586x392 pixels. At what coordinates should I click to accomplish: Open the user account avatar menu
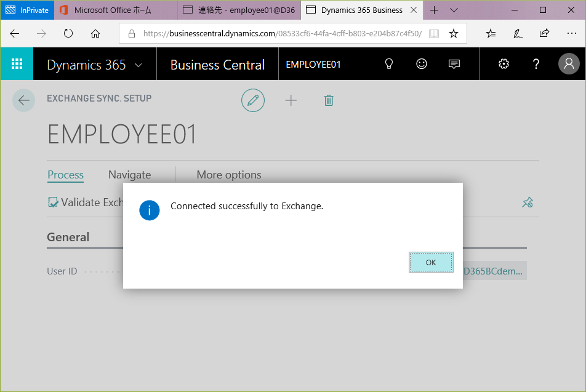tap(569, 64)
